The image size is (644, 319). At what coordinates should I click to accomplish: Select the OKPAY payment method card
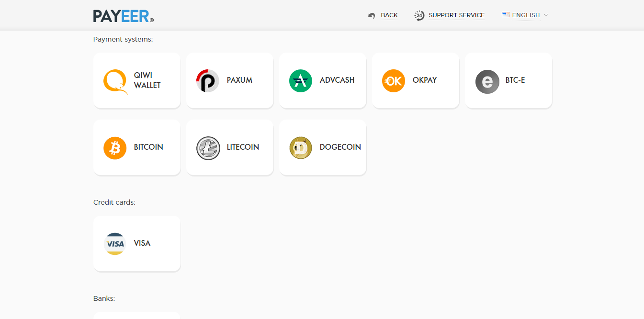(415, 80)
